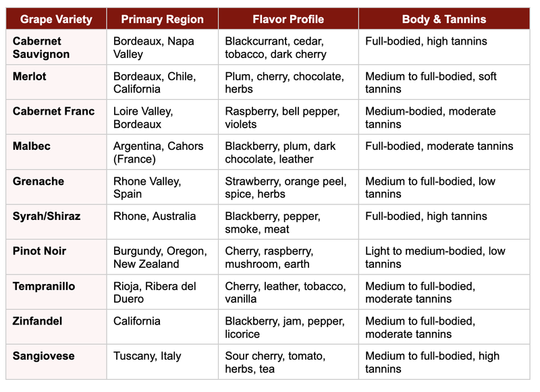Click the Rioja, Ribera del Duero cell

click(x=155, y=293)
